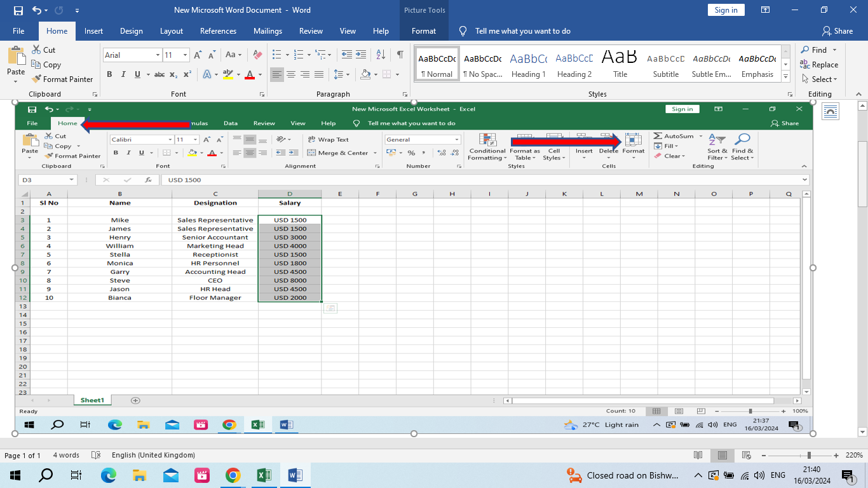Toggle Bold formatting in Word

pyautogui.click(x=109, y=74)
